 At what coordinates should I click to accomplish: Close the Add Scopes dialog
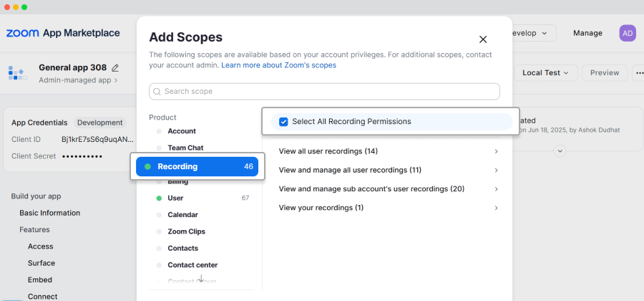[x=483, y=39]
